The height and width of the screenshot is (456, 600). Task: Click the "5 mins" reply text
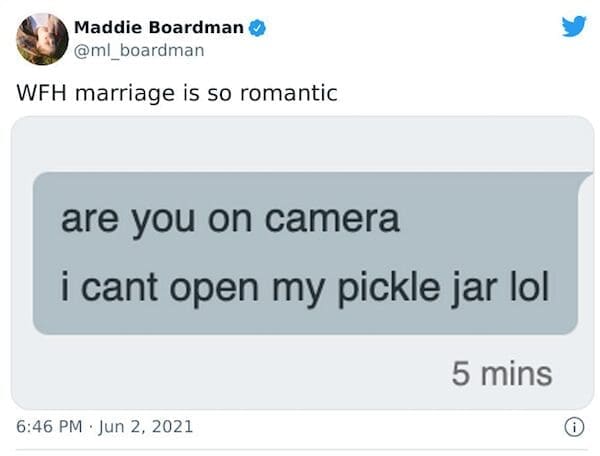(501, 374)
